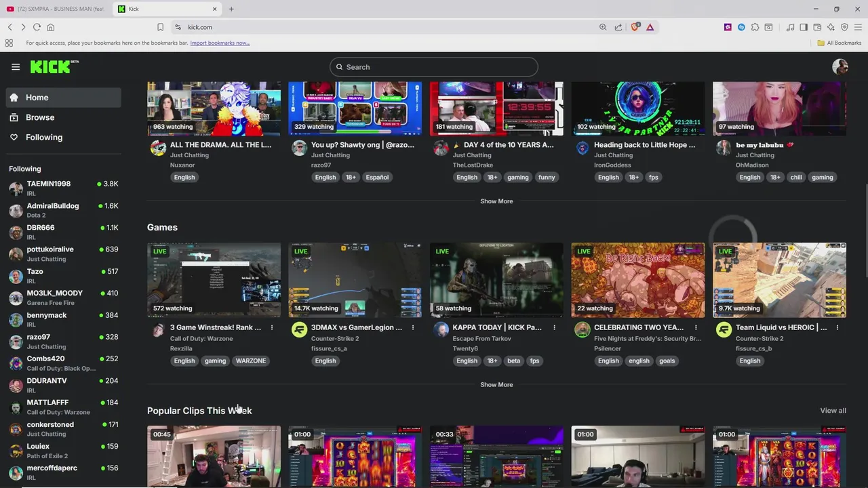Viewport: 868px width, 488px height.
Task: Open the Kick hamburger menu
Action: pos(16,66)
